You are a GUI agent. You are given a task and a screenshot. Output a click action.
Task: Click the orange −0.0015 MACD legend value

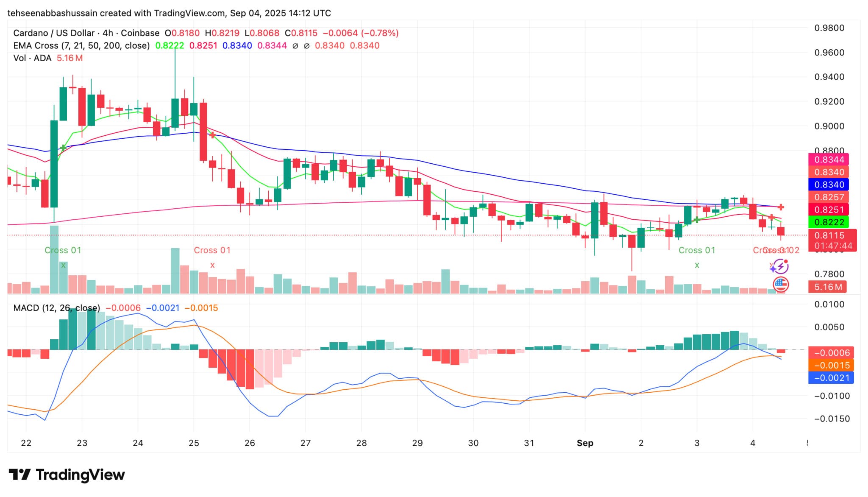(x=201, y=308)
